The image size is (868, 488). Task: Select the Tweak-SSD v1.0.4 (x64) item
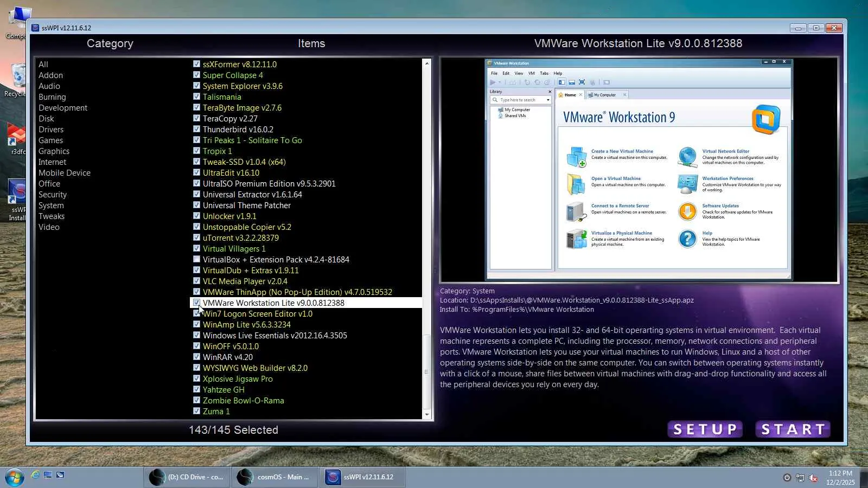pyautogui.click(x=244, y=162)
